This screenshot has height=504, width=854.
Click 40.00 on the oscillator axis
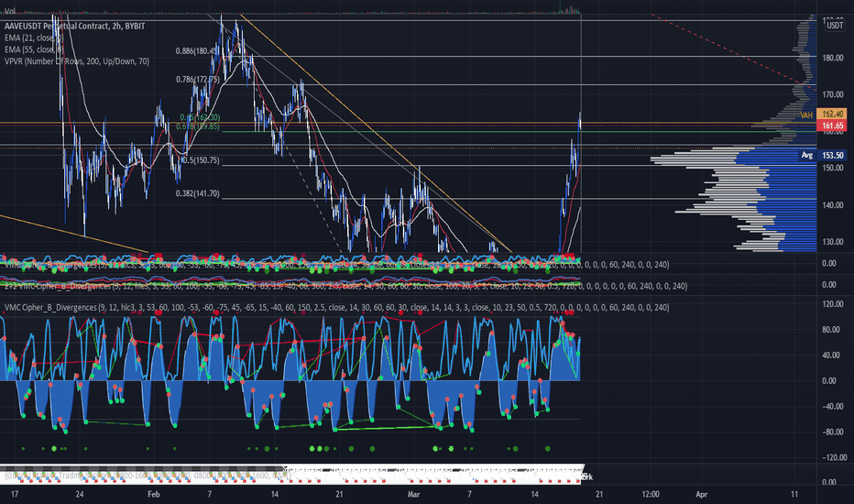(x=831, y=356)
